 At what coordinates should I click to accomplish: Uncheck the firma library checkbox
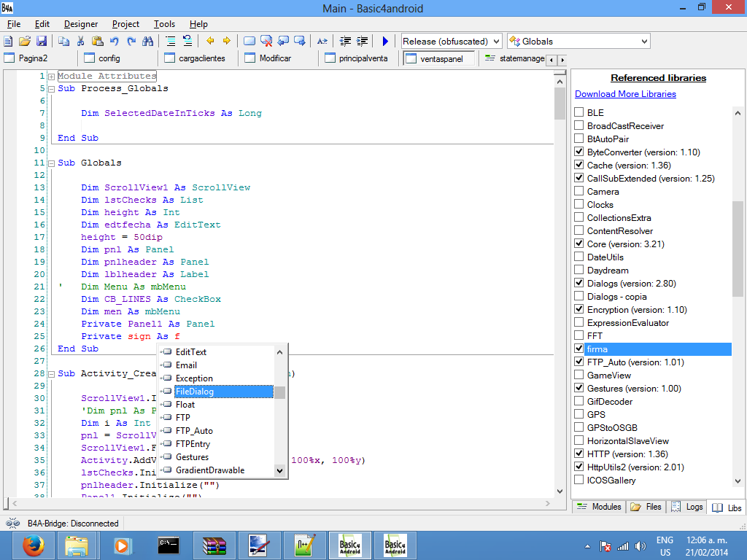[579, 349]
